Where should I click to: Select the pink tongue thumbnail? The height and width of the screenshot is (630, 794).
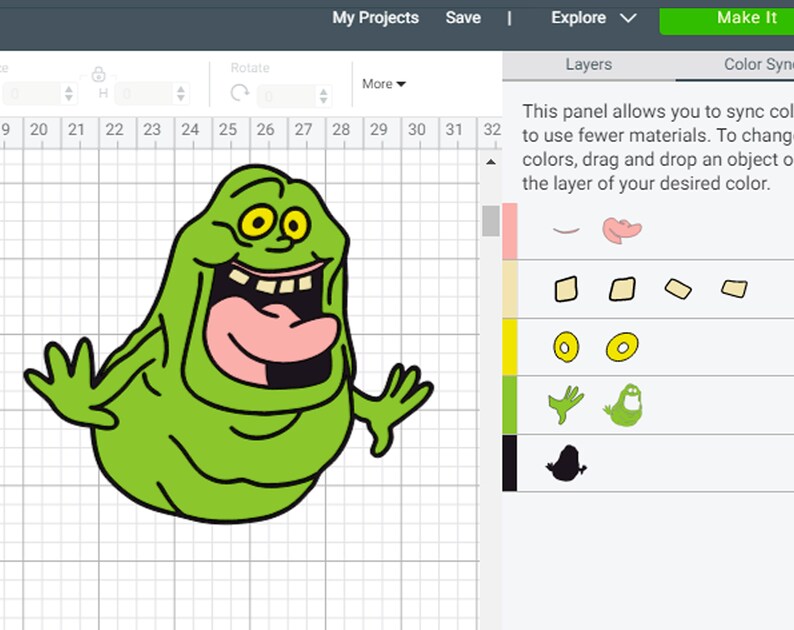(622, 230)
